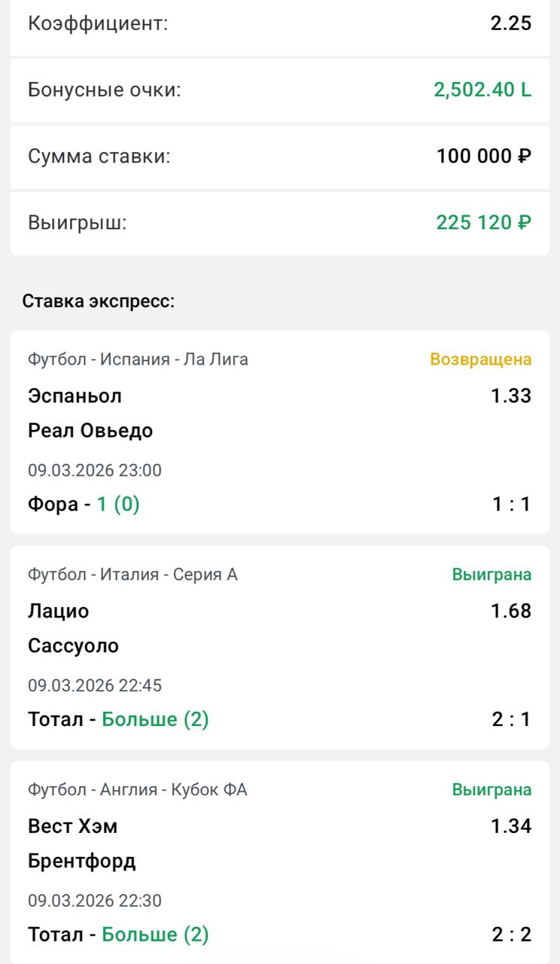
Task: Tap the 225 120 ₽ winnings amount
Action: pos(483,223)
